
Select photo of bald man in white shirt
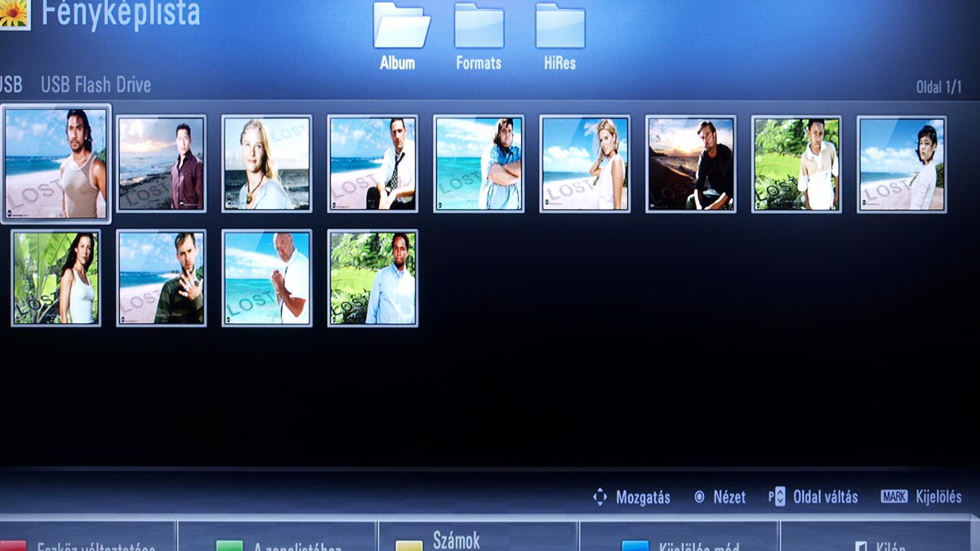[266, 278]
